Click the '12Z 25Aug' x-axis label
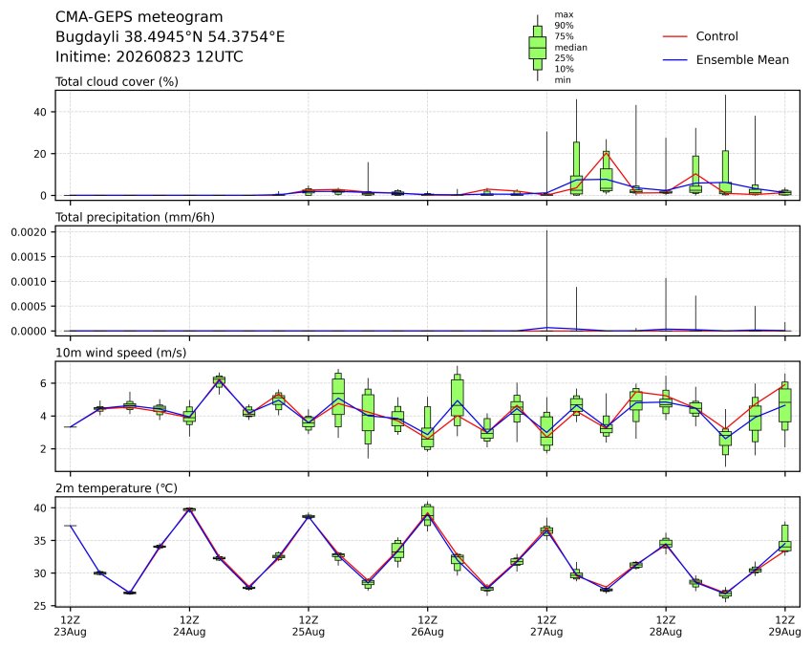Viewport: 812px width, 648px height. tap(309, 626)
